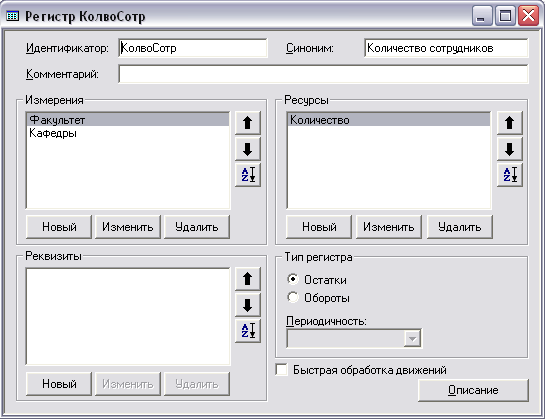Click down arrow in Реквизиты group
Viewport: 545px width, 419px height.
(247, 305)
